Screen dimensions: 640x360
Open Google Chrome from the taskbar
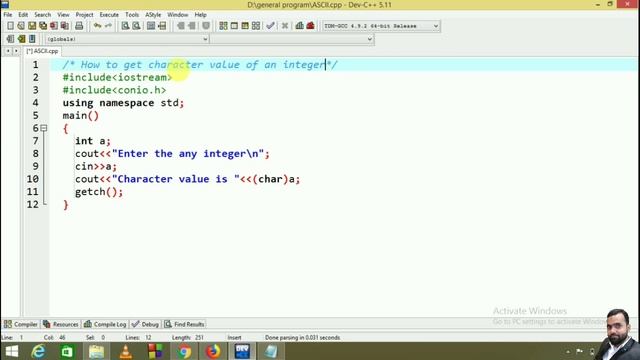coord(184,351)
